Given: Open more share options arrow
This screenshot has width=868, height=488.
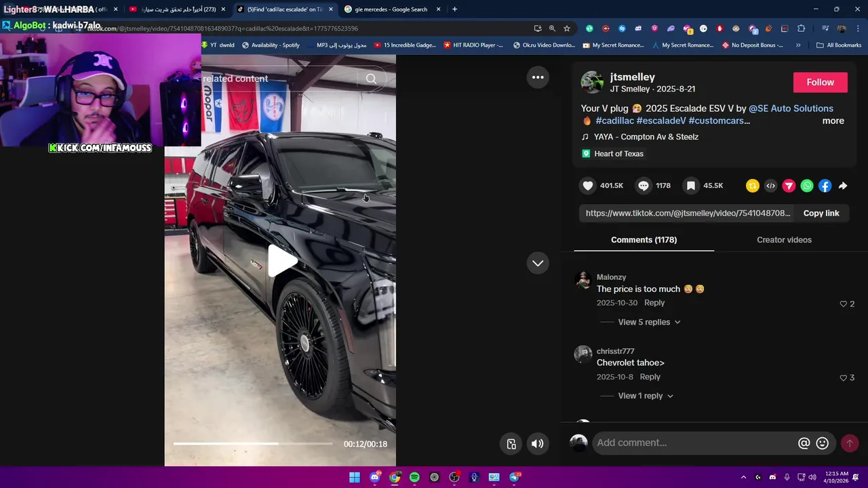Looking at the screenshot, I should tap(843, 186).
